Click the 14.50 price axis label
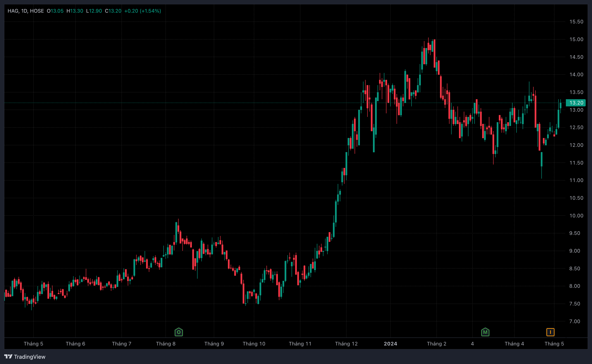 click(576, 57)
